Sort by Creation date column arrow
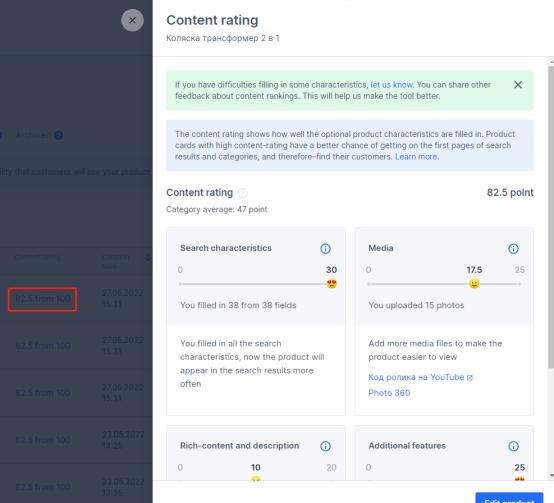 (148, 258)
